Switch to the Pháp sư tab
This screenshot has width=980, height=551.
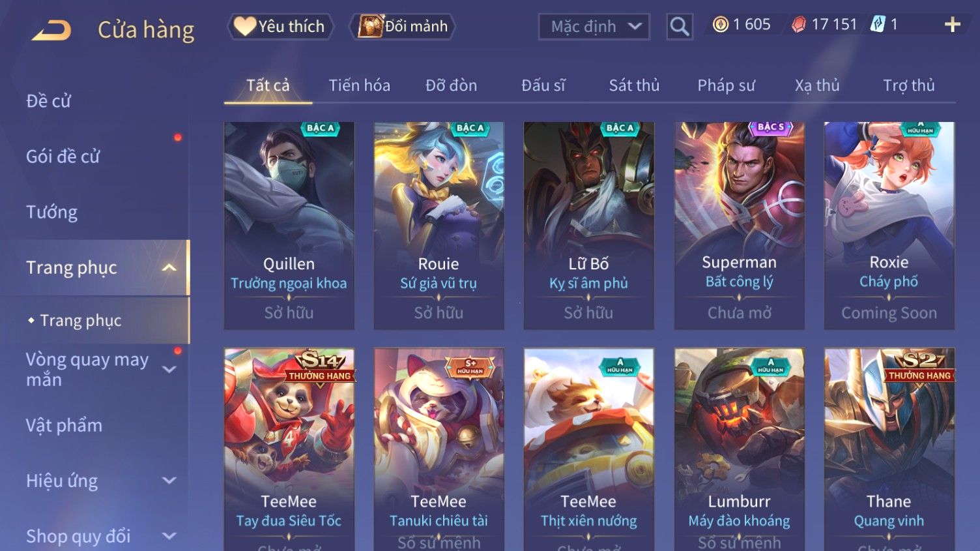(x=726, y=85)
